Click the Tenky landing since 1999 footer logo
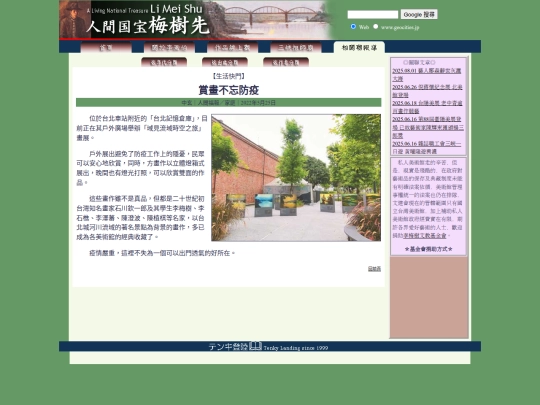 [268, 346]
